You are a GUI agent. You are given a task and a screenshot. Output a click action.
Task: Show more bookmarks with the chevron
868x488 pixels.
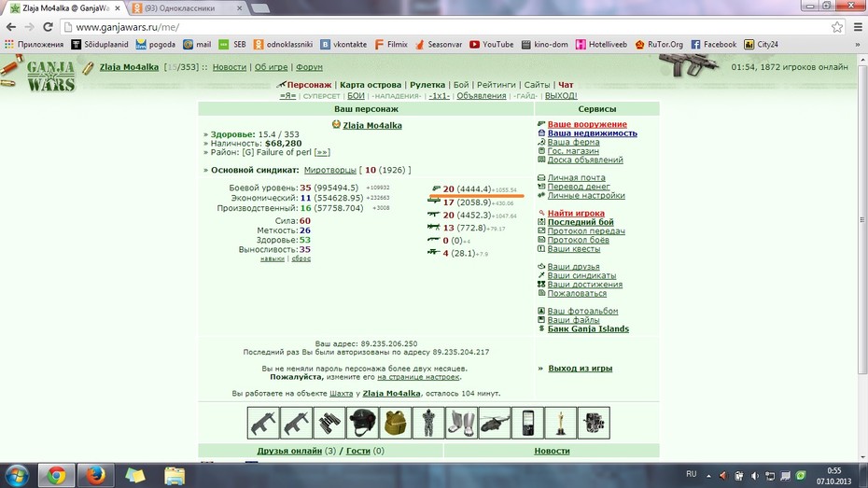858,44
